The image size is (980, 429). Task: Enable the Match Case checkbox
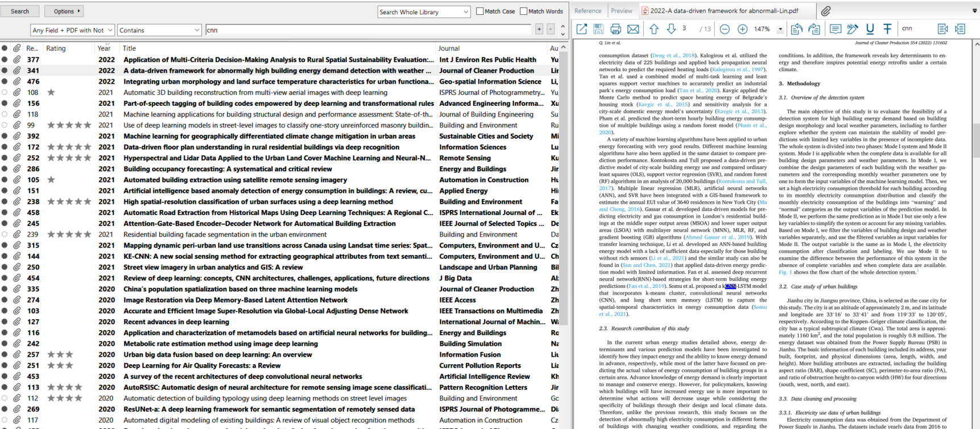click(480, 11)
